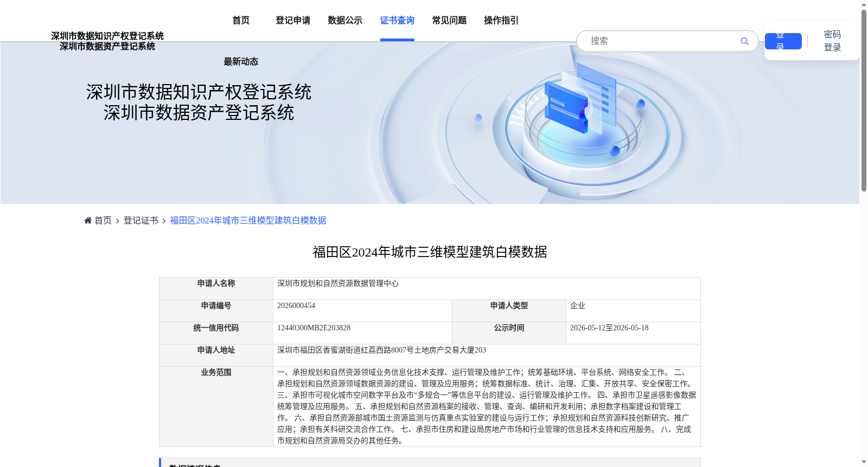Screen dimensions: 868x467
Task: Click 登记证书 breadcrumb link
Action: pyautogui.click(x=141, y=220)
